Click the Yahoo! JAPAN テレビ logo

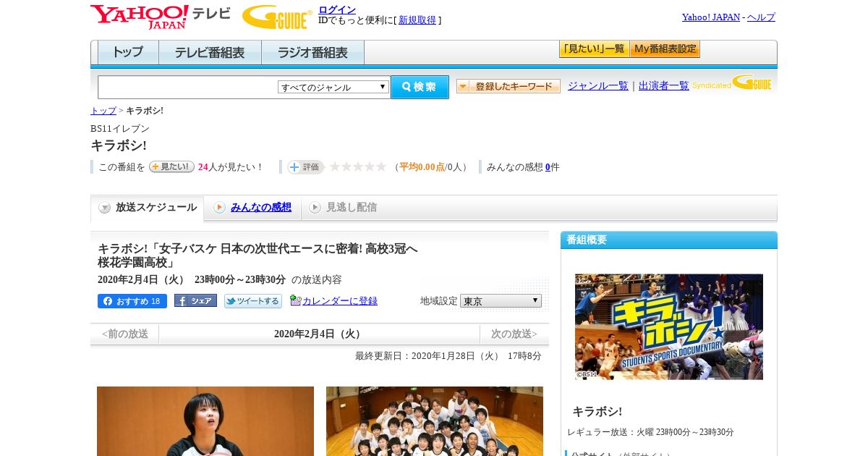click(161, 17)
